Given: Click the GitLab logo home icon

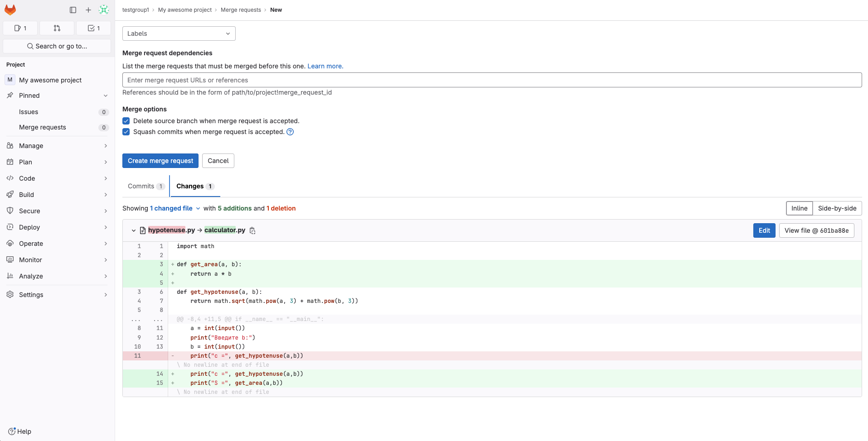Looking at the screenshot, I should click(x=10, y=10).
